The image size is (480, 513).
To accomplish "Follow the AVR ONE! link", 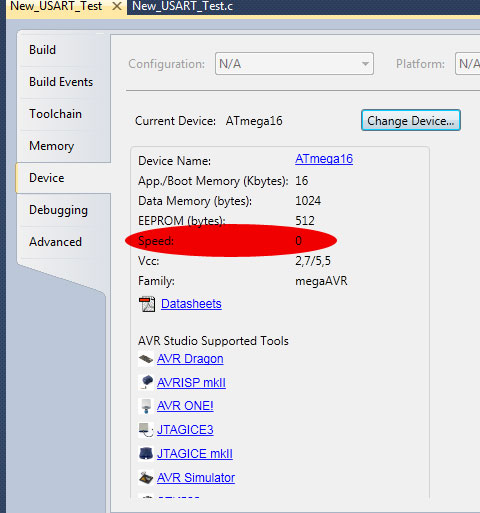I will [x=185, y=406].
